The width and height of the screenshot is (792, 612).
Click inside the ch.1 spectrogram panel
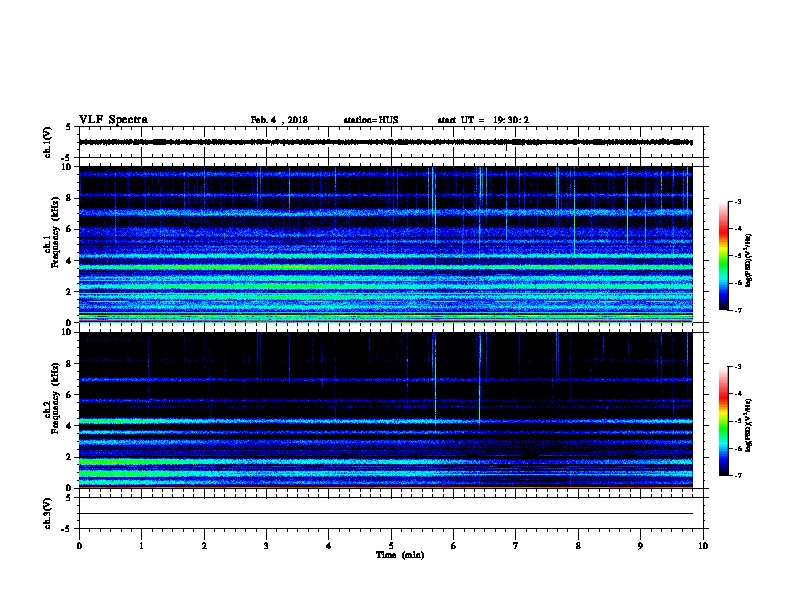pyautogui.click(x=386, y=244)
